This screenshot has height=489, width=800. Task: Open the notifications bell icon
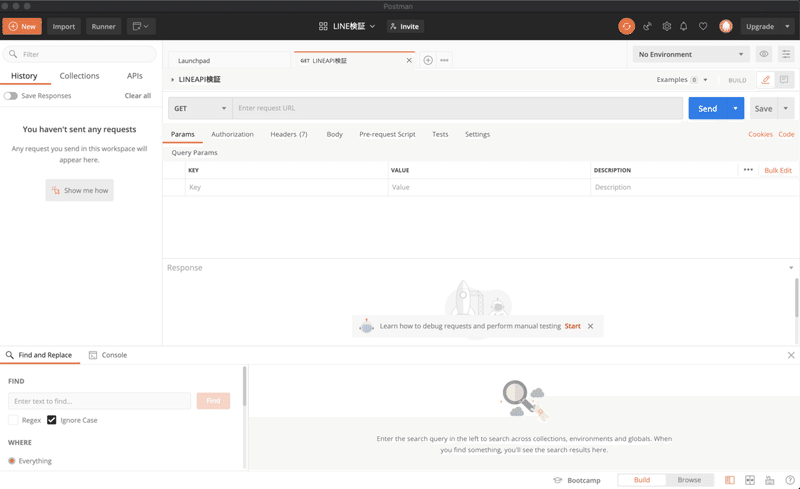tap(684, 26)
